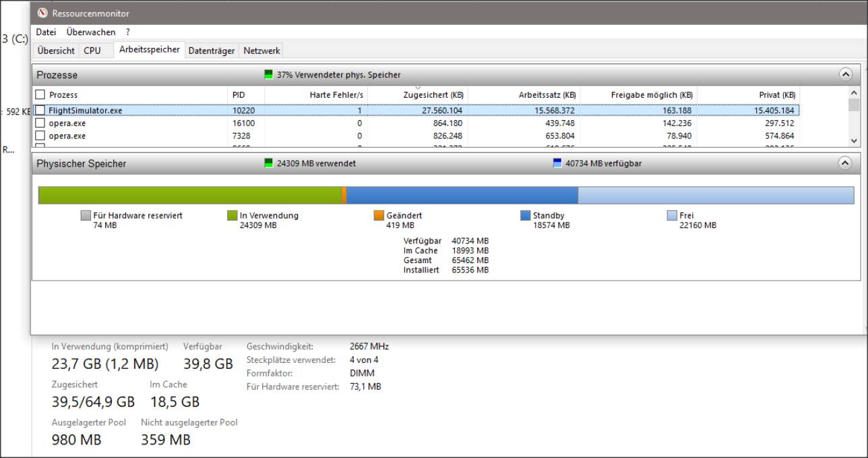Sort by Arbeitssatz (KB) column
Screen dimensions: 868x458
(524, 95)
